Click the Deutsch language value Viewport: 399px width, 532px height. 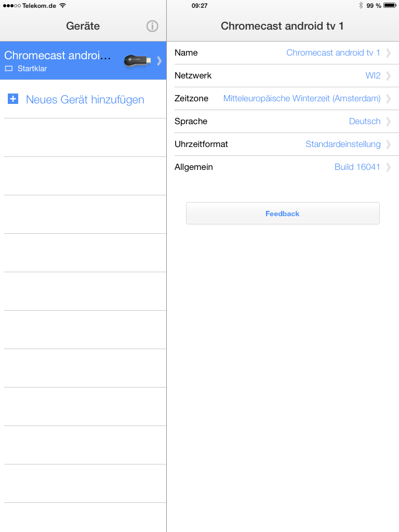click(364, 122)
